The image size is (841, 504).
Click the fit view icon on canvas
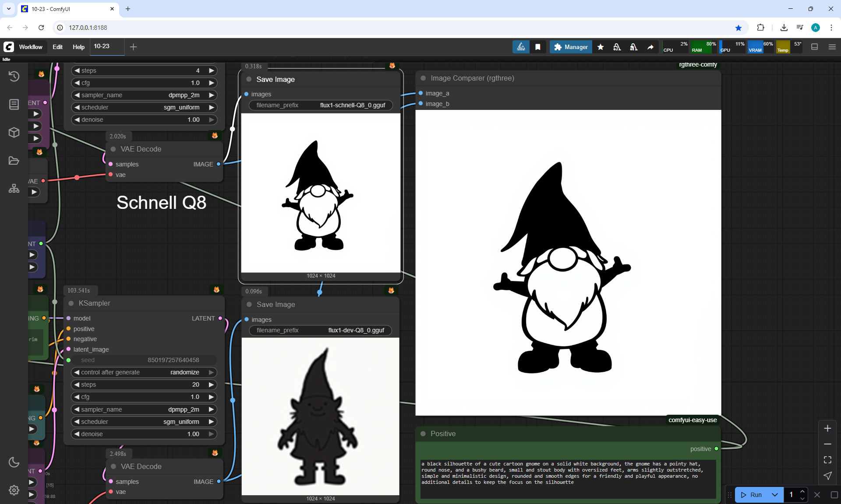[827, 460]
